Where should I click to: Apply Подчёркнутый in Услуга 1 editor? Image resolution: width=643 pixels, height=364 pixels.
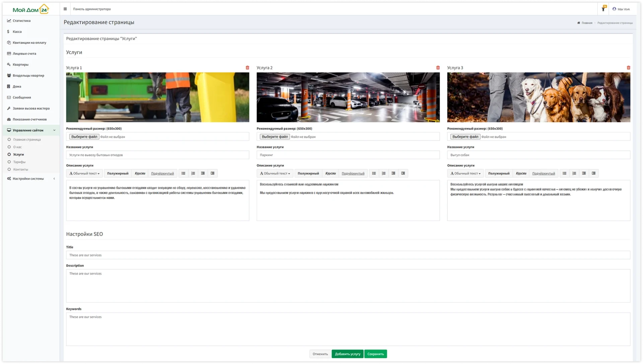pos(162,173)
